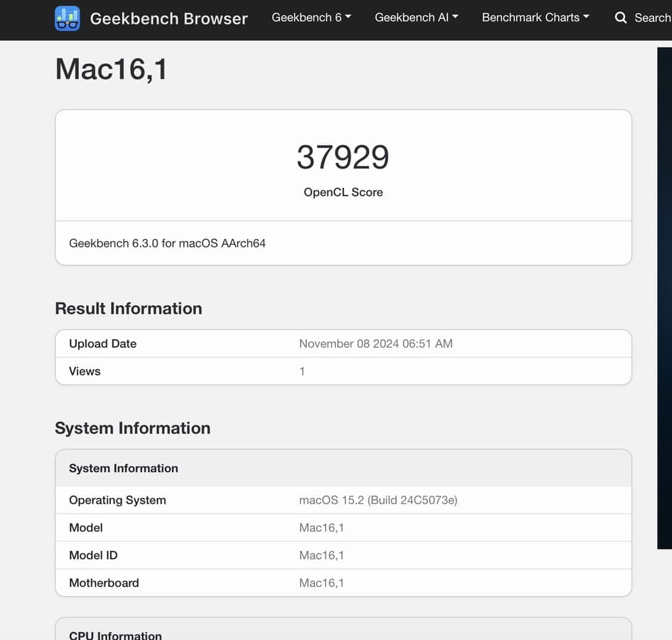Click the Result Information heading

pyautogui.click(x=128, y=308)
